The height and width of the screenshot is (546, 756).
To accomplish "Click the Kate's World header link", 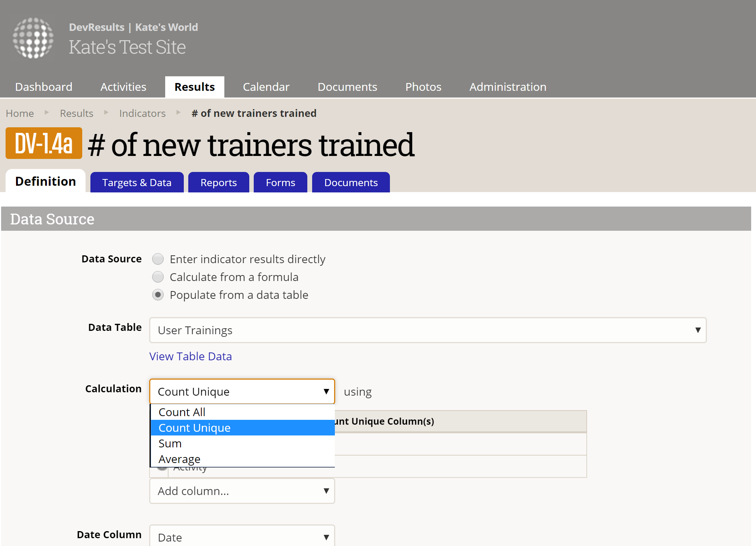I will point(166,27).
